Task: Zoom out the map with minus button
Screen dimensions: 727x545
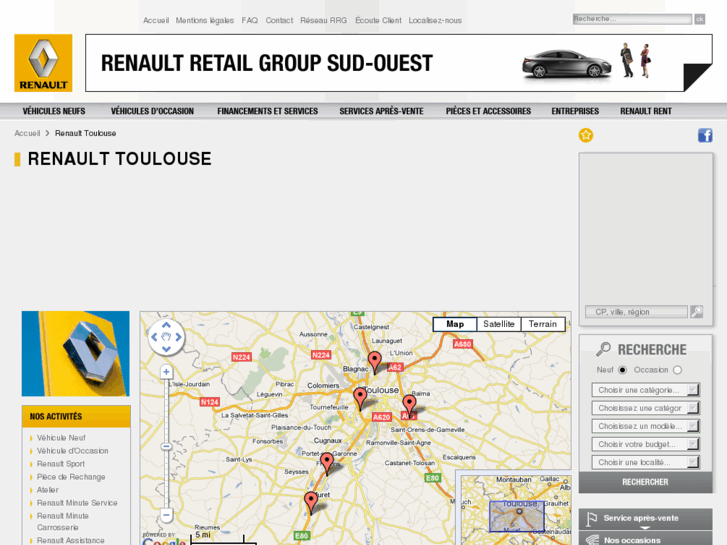Action: (166, 514)
